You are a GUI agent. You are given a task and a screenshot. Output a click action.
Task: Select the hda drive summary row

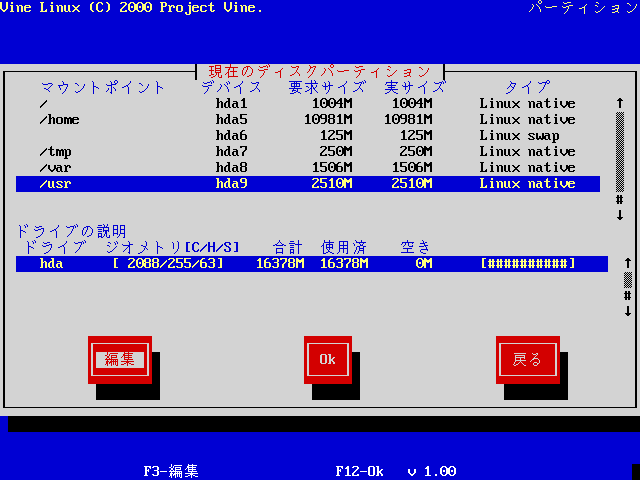point(312,264)
